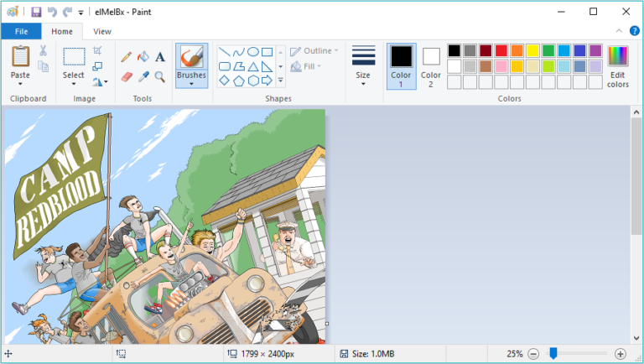Viewport: 644px width, 364px height.
Task: Select the Fill with color bucket tool
Action: point(143,57)
